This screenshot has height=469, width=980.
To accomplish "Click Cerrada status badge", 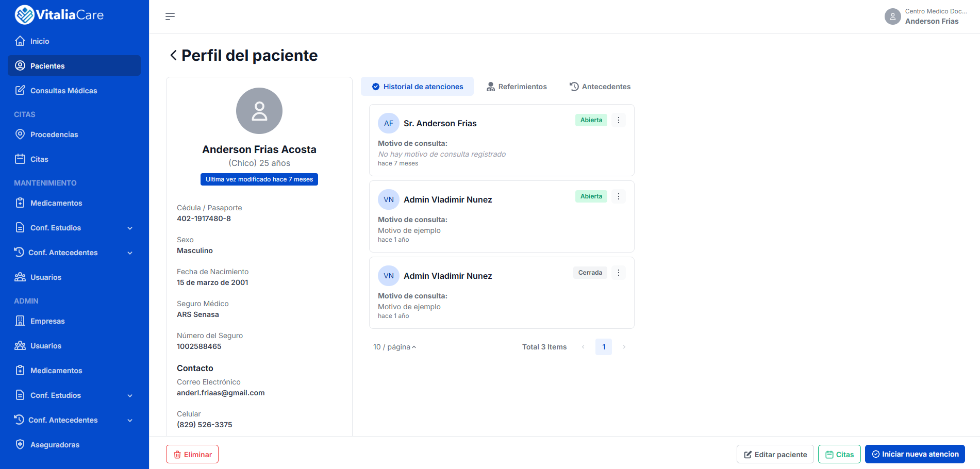I will (x=590, y=273).
